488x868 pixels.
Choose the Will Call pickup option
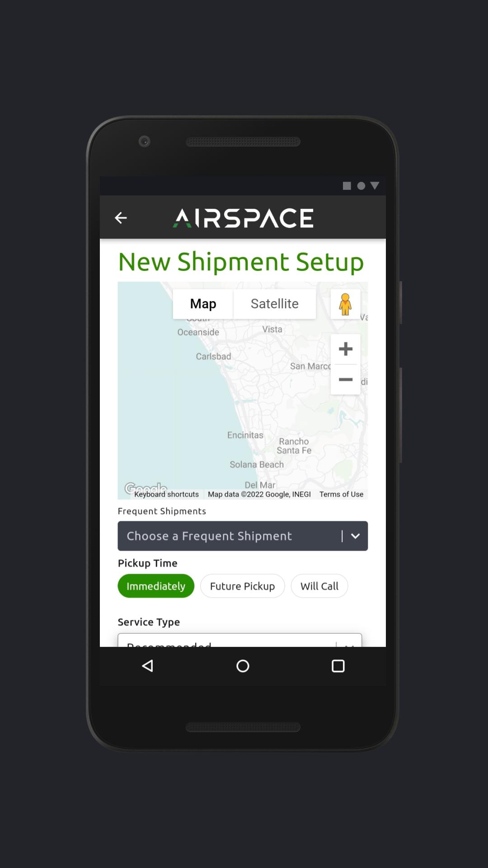[319, 586]
